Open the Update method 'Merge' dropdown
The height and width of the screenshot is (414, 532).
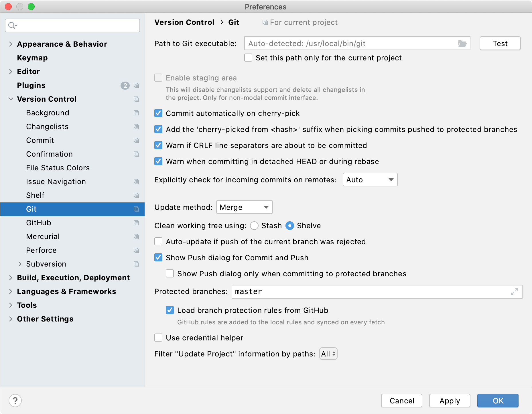pyautogui.click(x=244, y=207)
